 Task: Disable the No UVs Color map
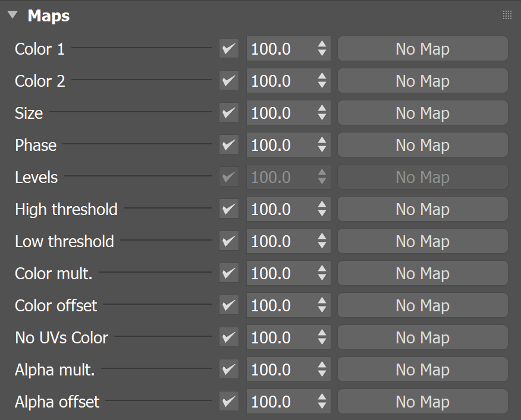[228, 337]
